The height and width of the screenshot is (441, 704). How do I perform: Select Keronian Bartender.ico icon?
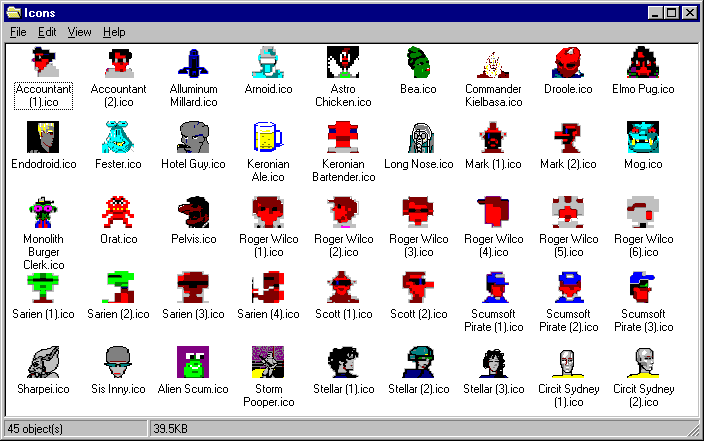click(343, 137)
